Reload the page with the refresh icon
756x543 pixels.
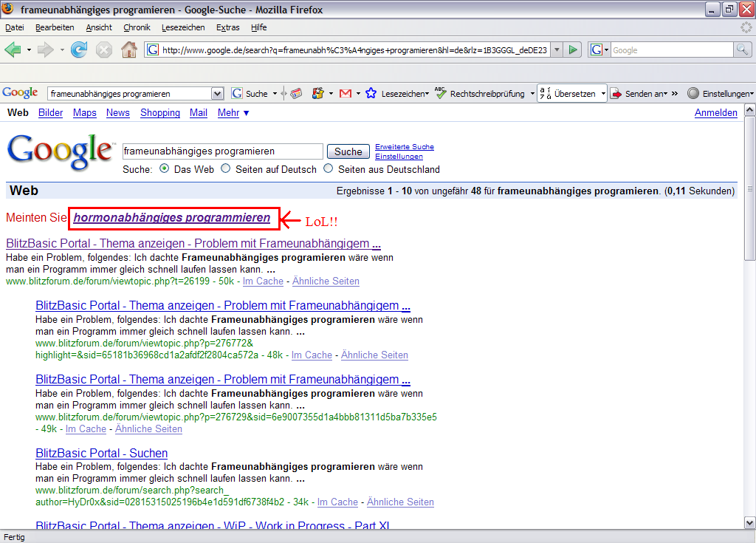point(78,49)
